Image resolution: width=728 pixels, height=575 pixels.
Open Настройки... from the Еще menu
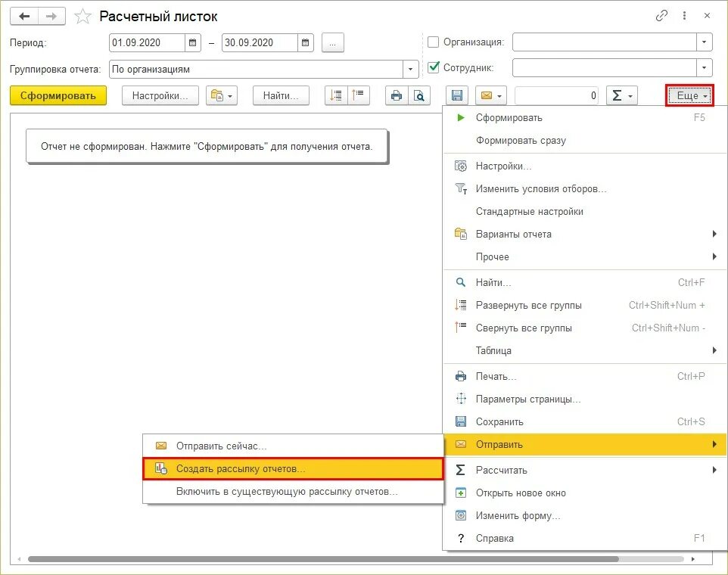point(585,166)
